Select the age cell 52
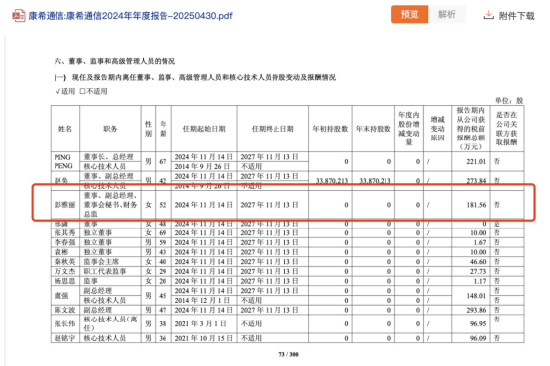 tap(163, 205)
